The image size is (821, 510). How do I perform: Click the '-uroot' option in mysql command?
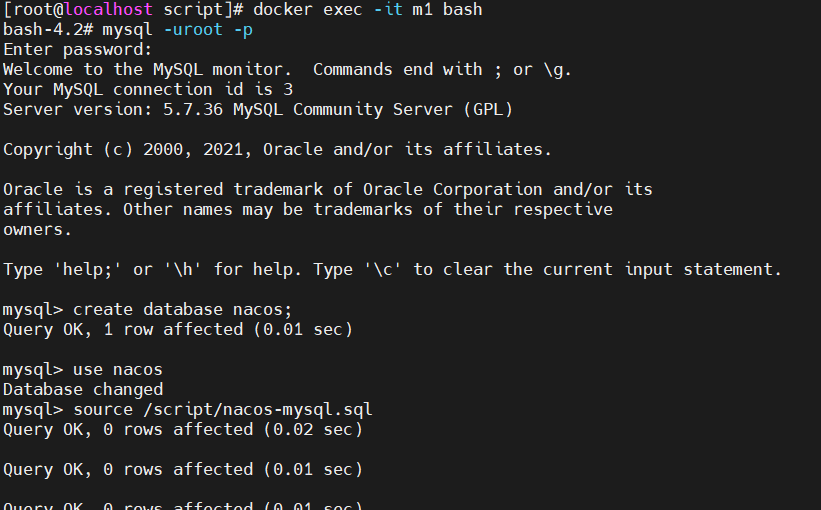193,30
